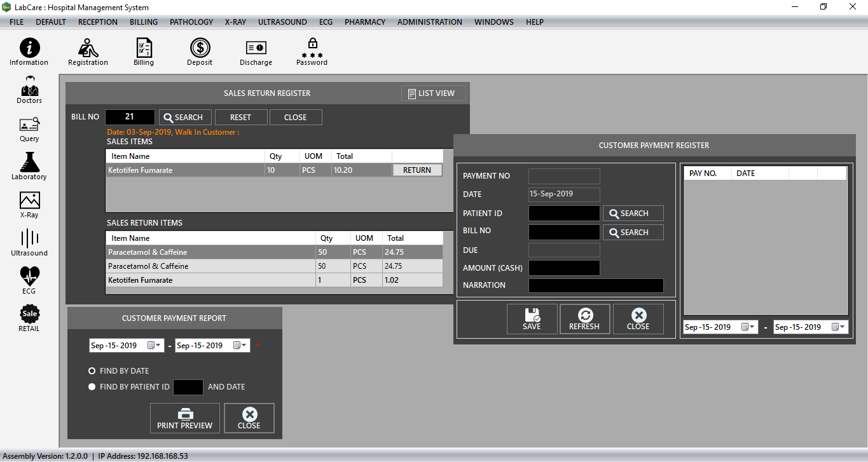The image size is (868, 462).
Task: Click the Bill No field showing 21
Action: coord(130,117)
